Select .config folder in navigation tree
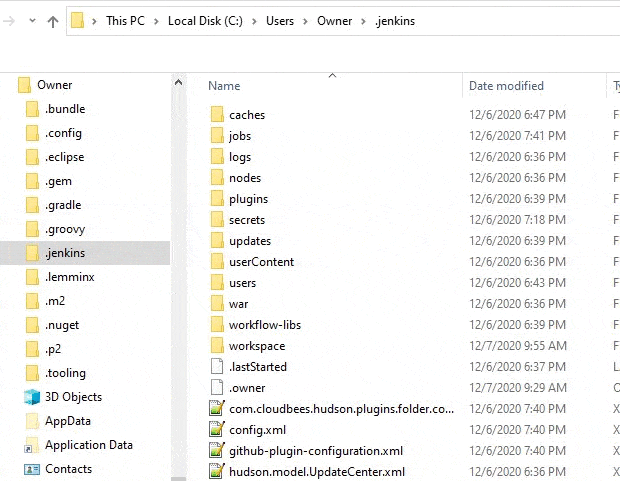This screenshot has height=481, width=620. (63, 133)
